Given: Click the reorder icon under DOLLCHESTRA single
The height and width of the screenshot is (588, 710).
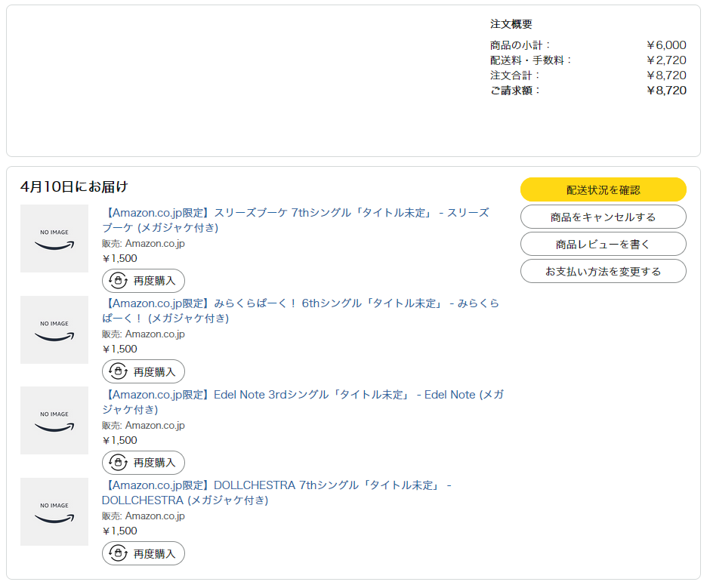Looking at the screenshot, I should (118, 553).
